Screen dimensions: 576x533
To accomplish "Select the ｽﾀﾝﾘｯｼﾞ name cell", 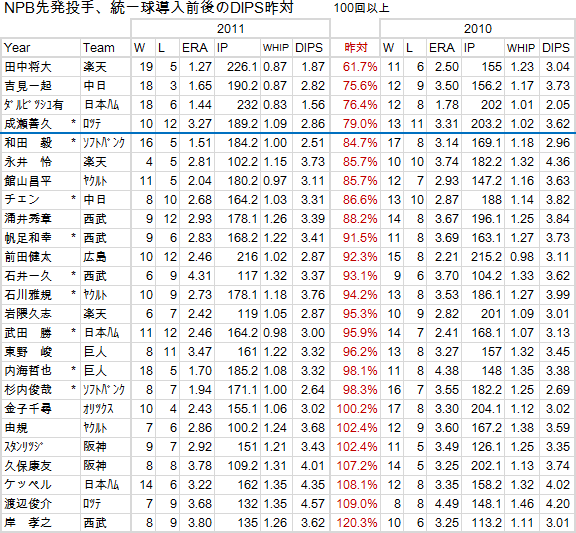I will [40, 447].
